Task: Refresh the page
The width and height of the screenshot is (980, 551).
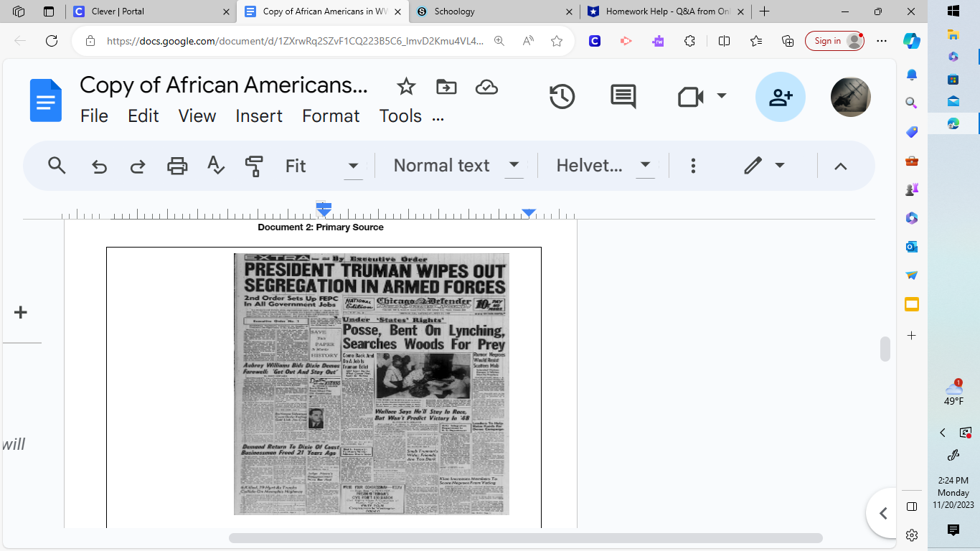Action: tap(52, 41)
